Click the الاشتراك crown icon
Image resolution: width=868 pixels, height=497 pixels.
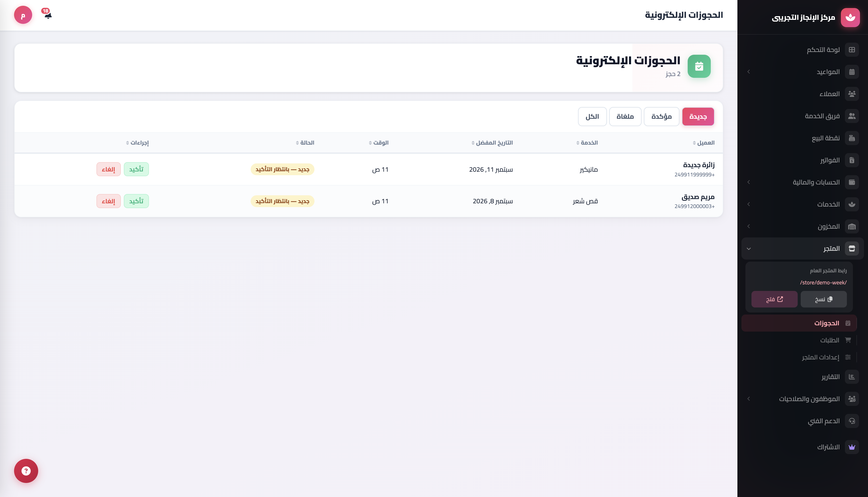point(852,447)
